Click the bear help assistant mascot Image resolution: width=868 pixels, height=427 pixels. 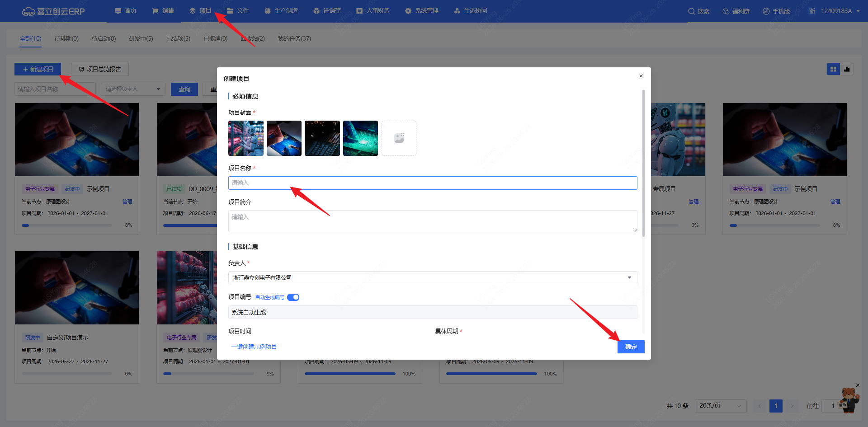pyautogui.click(x=849, y=400)
